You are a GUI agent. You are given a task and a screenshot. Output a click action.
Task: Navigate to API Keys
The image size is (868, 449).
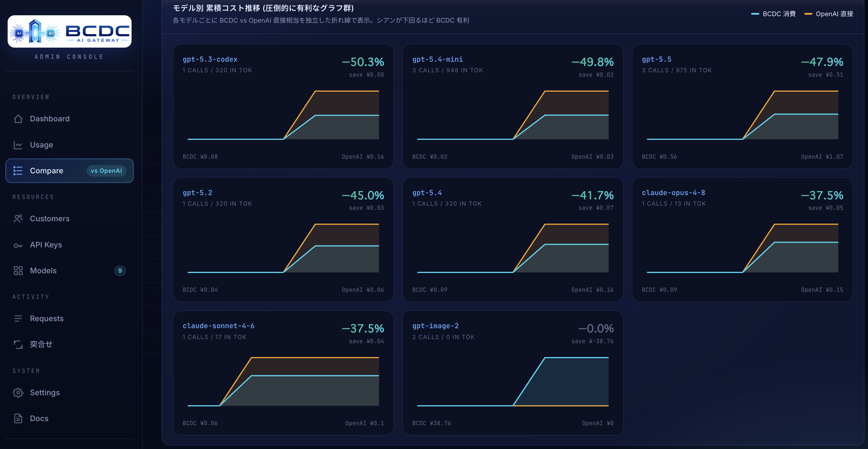69,245
